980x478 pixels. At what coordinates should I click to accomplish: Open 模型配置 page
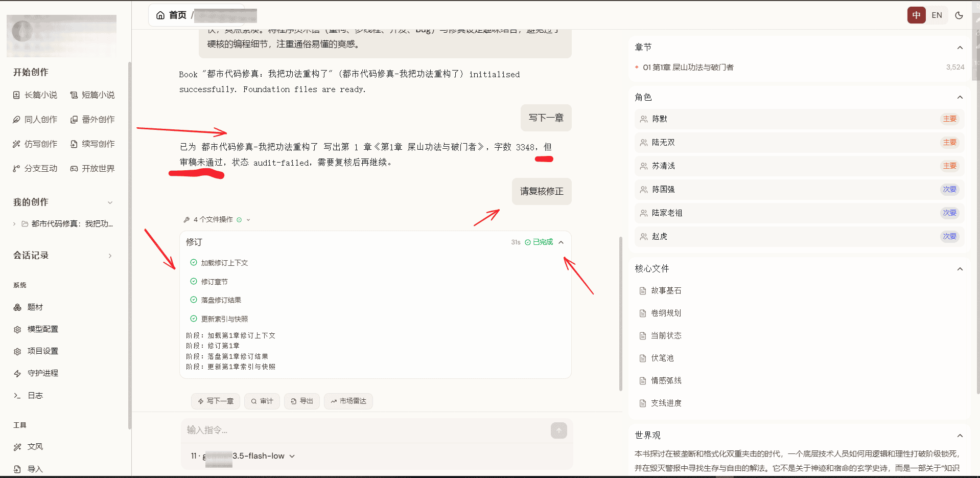pos(36,329)
